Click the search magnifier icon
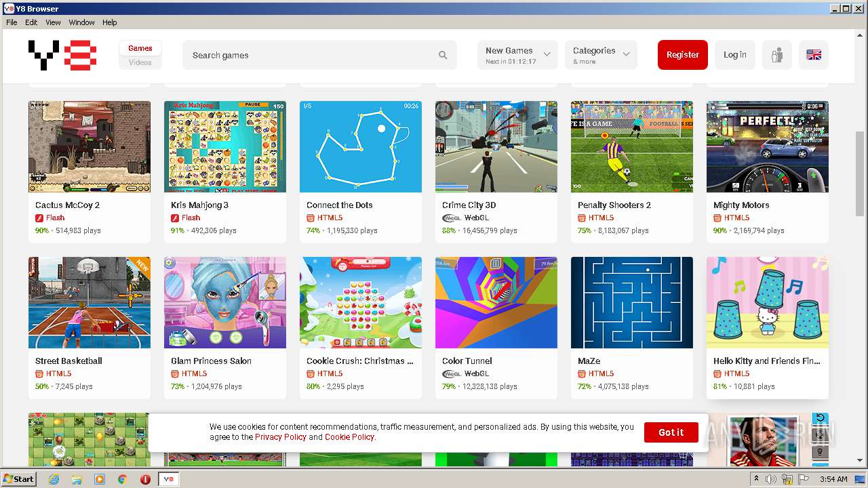Image resolution: width=868 pixels, height=488 pixels. click(x=443, y=56)
